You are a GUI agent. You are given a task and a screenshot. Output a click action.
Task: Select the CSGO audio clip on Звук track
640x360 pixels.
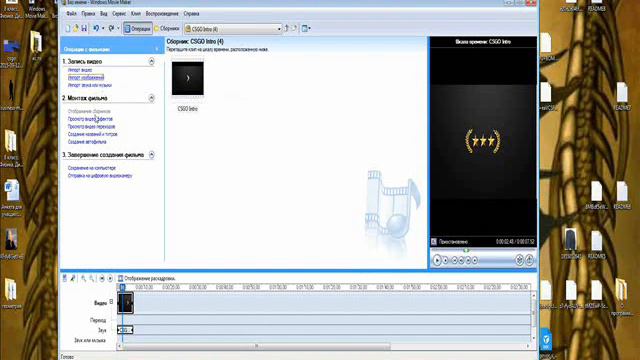(125, 330)
